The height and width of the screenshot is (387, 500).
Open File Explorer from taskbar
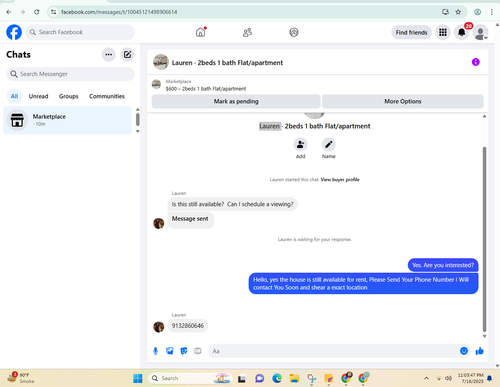click(x=294, y=378)
